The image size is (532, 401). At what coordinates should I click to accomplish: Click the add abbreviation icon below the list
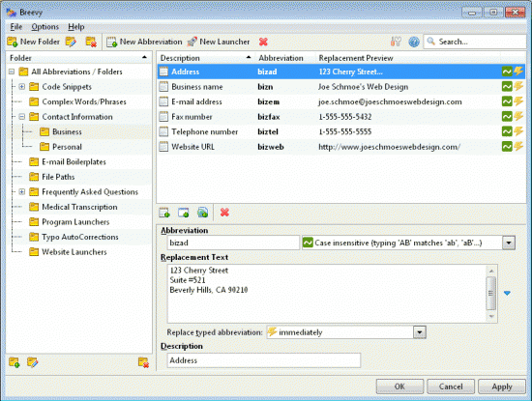click(x=164, y=213)
